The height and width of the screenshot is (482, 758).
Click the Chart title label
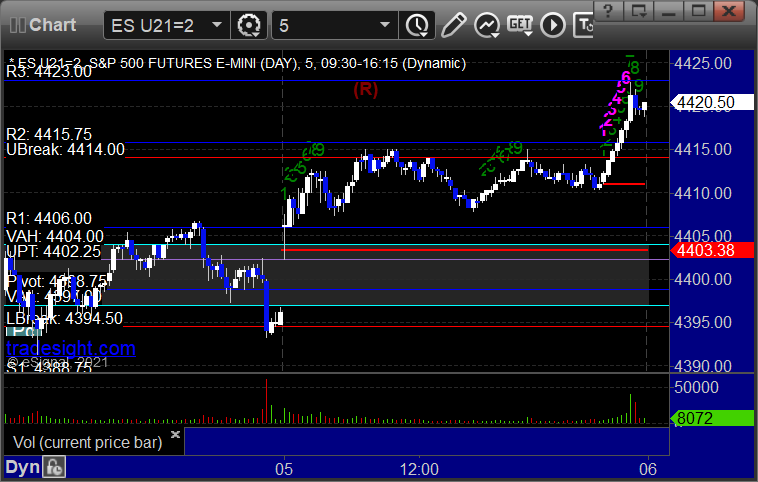click(52, 25)
